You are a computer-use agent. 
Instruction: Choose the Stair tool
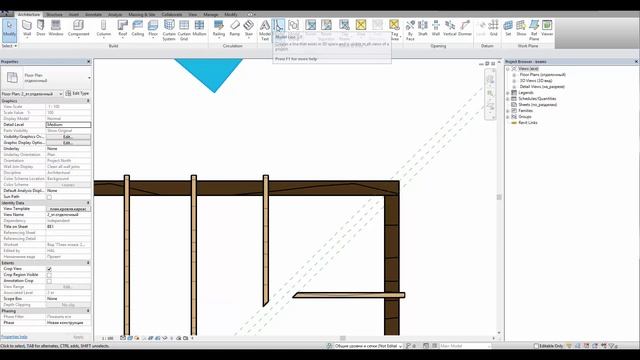[249, 29]
